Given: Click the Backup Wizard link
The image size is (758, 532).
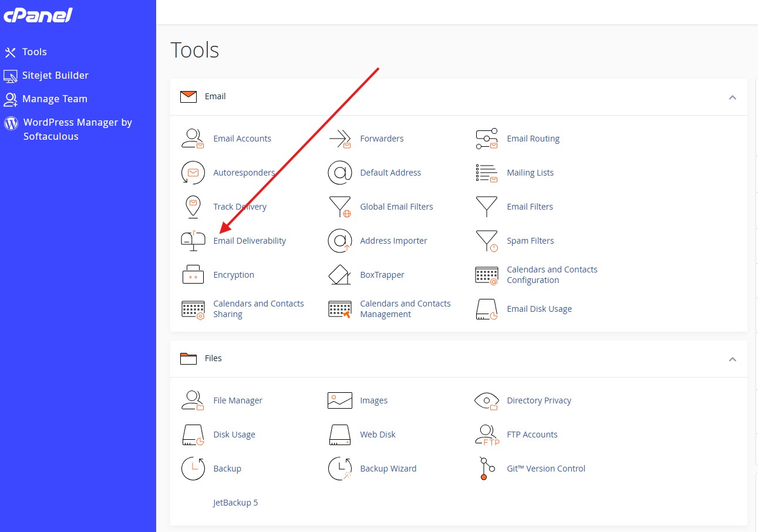Looking at the screenshot, I should [388, 469].
